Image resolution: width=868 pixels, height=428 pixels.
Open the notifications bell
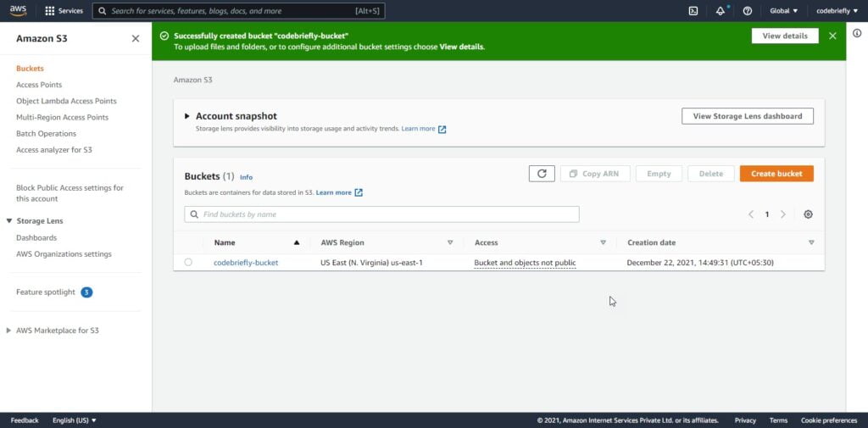[x=721, y=10]
